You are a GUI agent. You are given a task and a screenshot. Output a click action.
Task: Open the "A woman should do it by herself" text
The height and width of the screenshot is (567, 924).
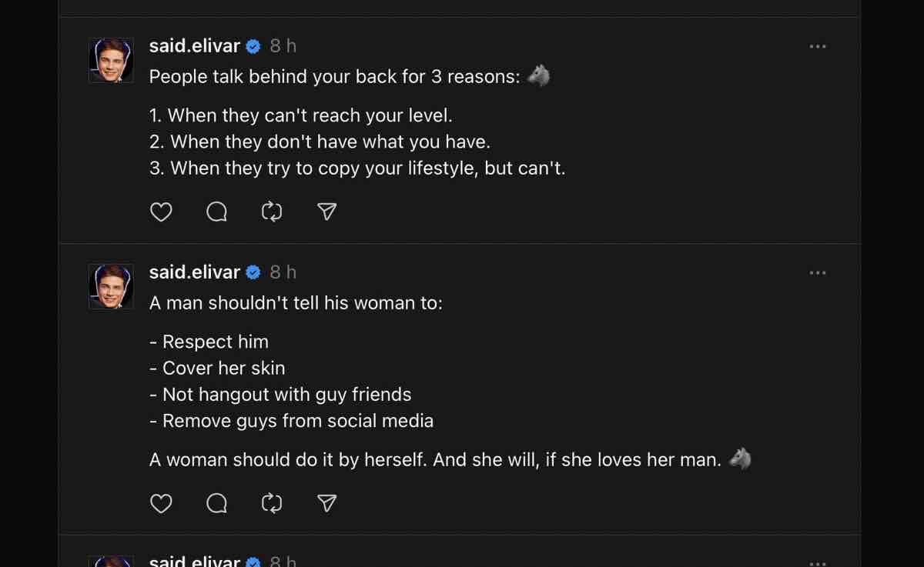435,460
